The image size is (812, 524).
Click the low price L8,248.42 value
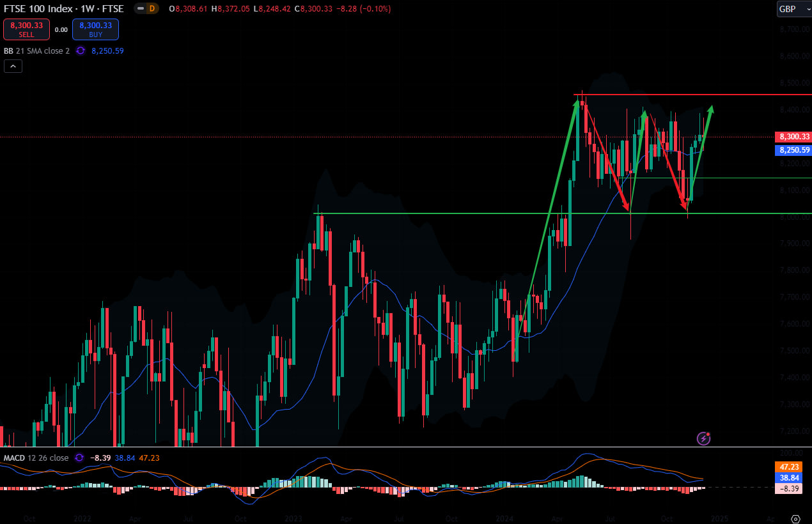click(272, 8)
